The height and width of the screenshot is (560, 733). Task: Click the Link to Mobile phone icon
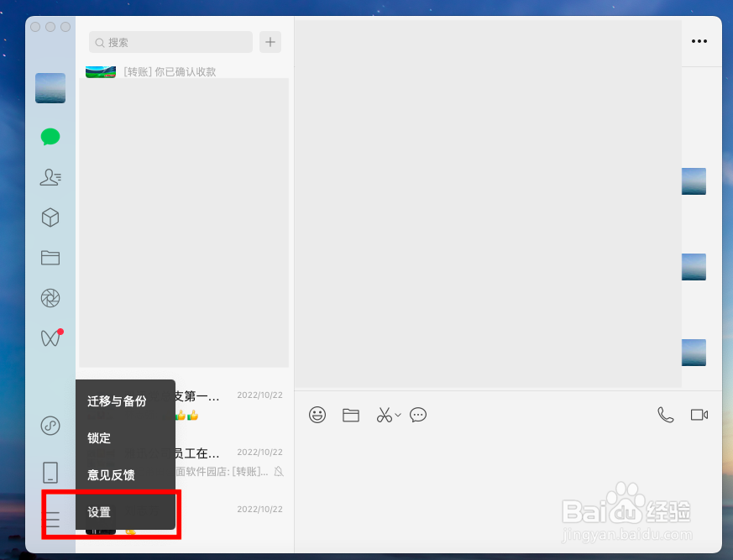tap(50, 472)
